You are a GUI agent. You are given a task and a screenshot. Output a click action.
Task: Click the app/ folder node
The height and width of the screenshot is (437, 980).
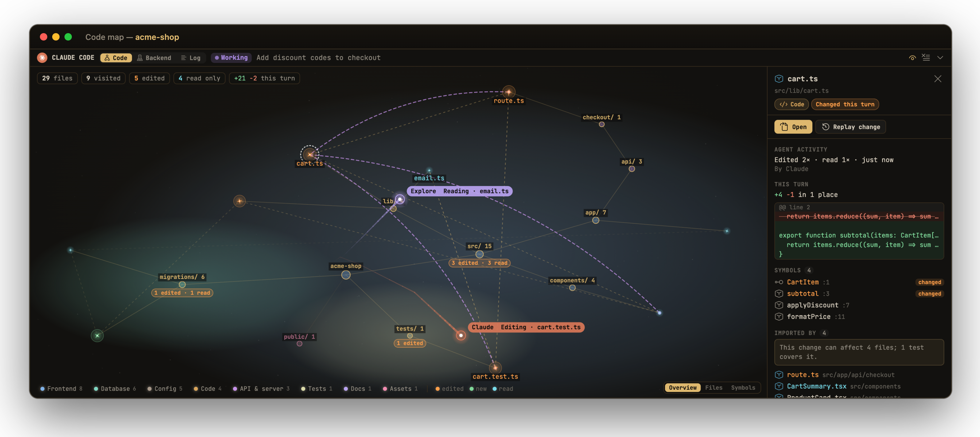(595, 220)
